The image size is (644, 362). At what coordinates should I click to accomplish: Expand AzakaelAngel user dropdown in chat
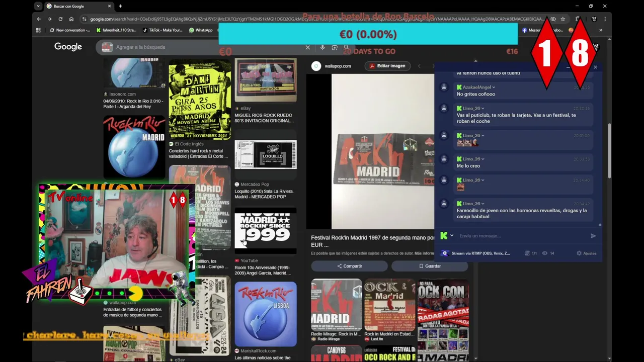[x=494, y=87]
